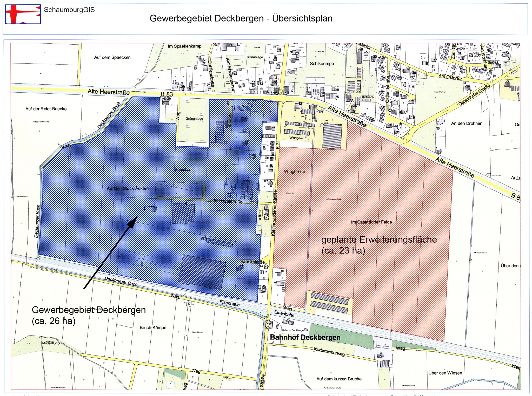Click the SchaumburgGIS title text

(x=69, y=10)
